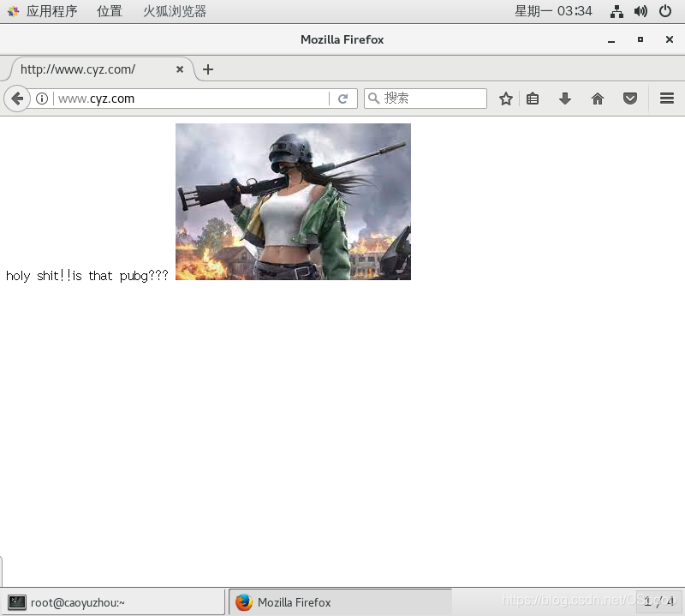The image size is (685, 616).
Task: Click the terminal icon in the taskbar
Action: pos(17,602)
